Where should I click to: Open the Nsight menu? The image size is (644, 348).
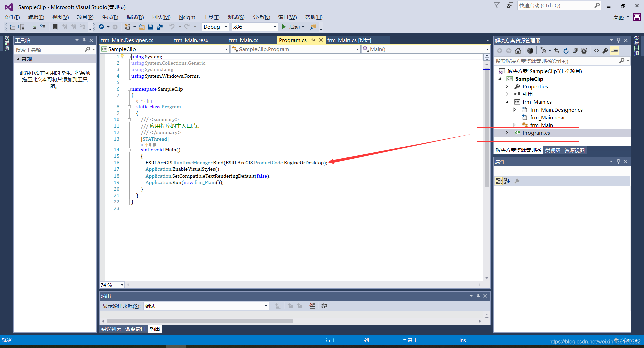pos(187,17)
